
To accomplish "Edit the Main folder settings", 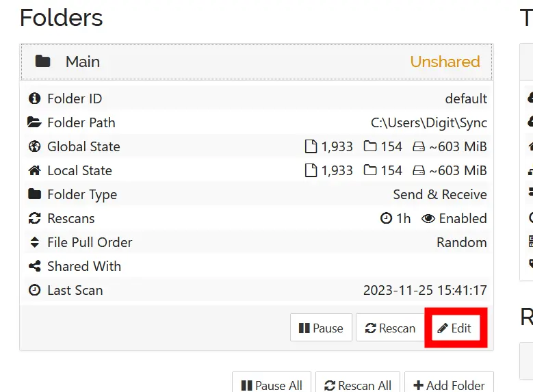I will tap(455, 328).
